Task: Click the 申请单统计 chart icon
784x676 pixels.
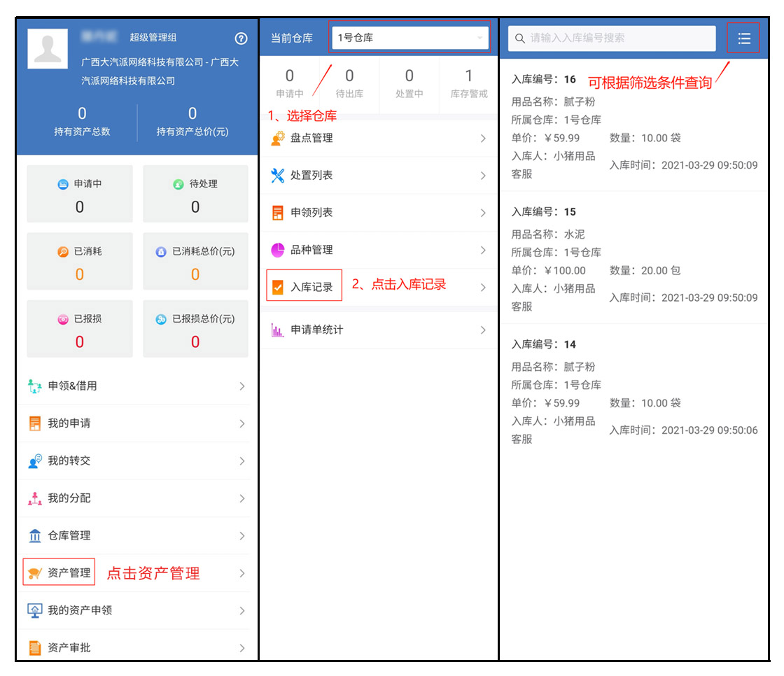Action: pyautogui.click(x=277, y=330)
